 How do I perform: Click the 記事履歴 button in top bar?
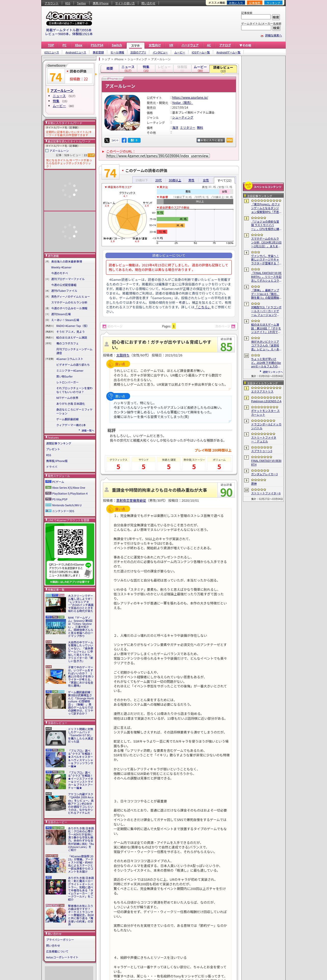coord(255,3)
